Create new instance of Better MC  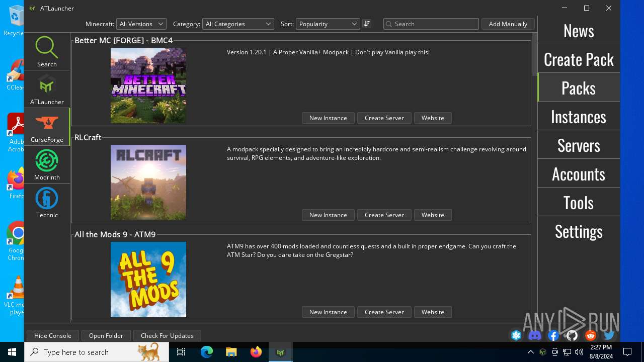tap(328, 118)
